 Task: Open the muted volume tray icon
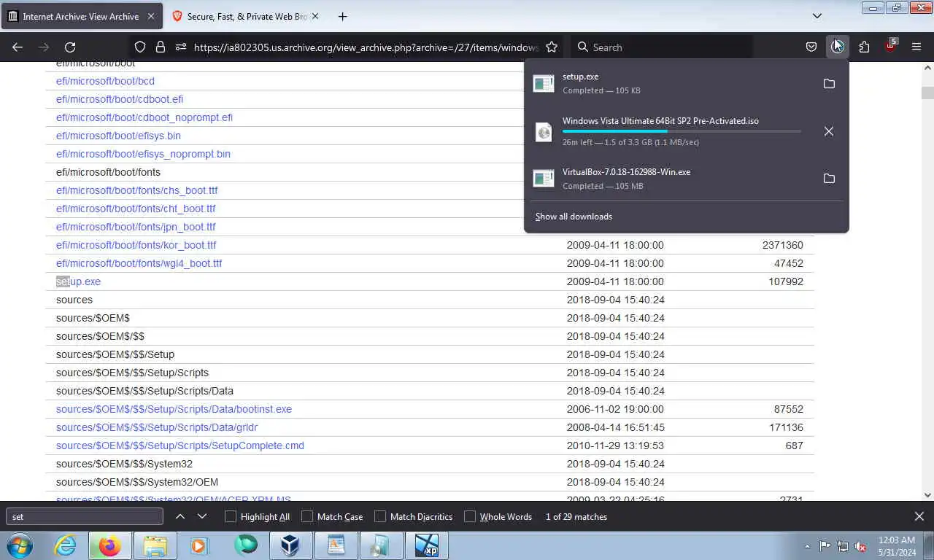click(x=861, y=545)
